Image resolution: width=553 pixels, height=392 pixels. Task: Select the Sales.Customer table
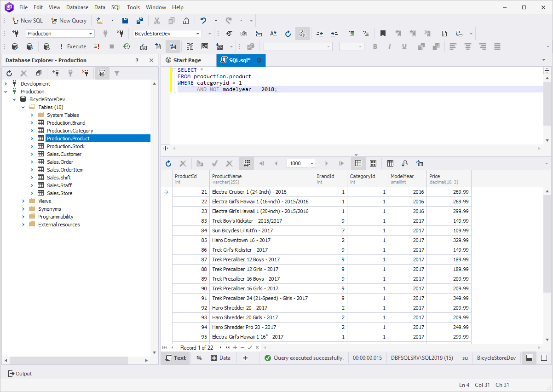click(x=64, y=154)
